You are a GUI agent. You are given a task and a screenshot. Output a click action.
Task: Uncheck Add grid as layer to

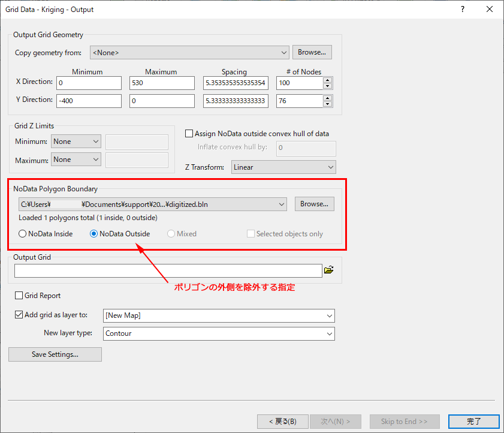(19, 315)
